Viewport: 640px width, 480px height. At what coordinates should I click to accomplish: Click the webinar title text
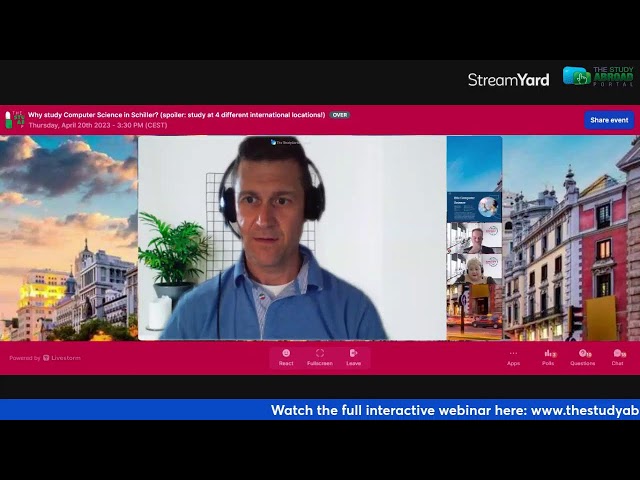pos(176,115)
